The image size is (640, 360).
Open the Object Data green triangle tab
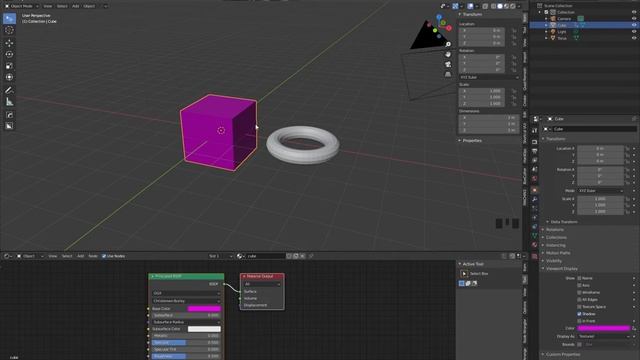tap(535, 236)
